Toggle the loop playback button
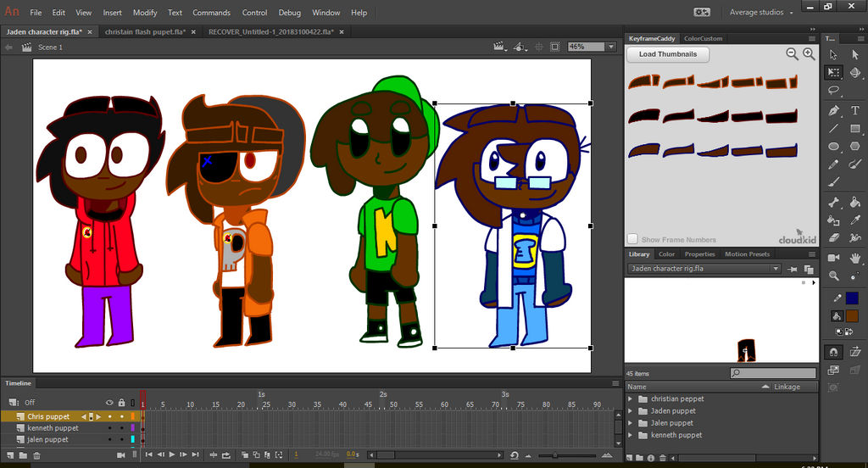 225,454
